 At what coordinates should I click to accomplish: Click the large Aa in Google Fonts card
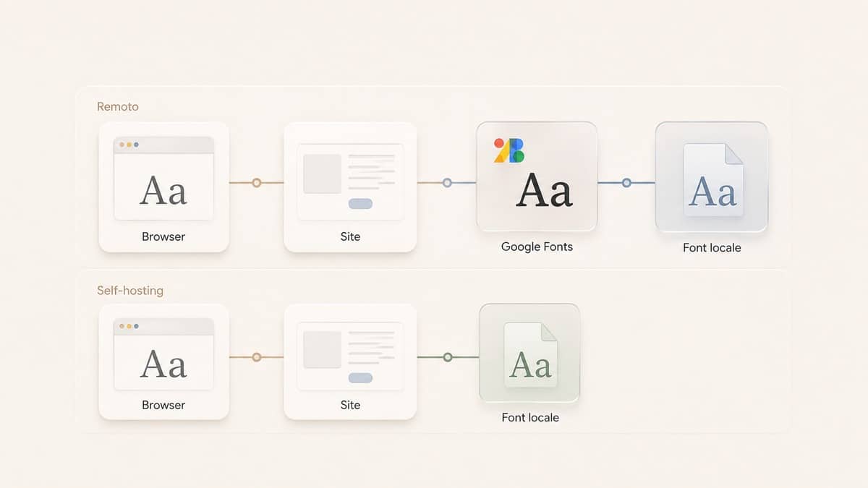544,191
